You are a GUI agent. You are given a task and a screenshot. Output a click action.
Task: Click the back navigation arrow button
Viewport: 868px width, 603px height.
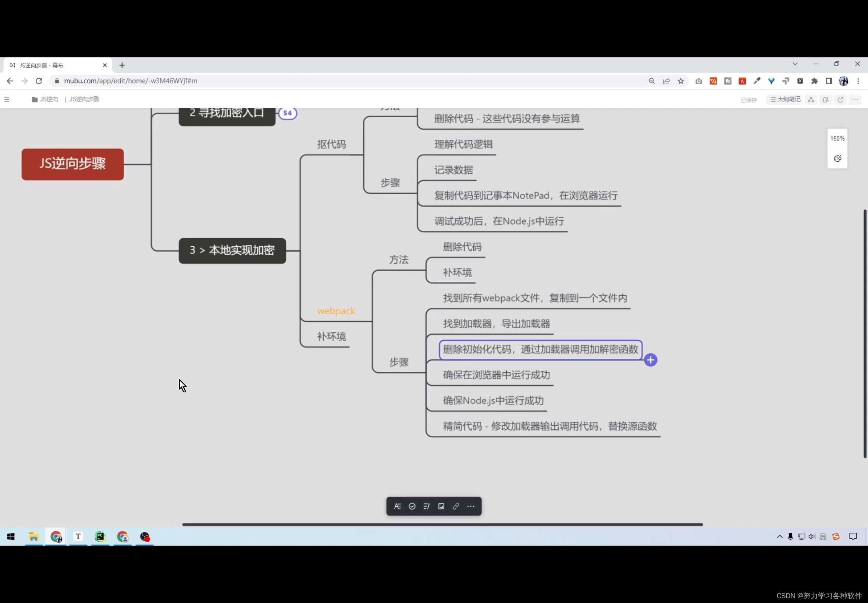click(x=9, y=81)
